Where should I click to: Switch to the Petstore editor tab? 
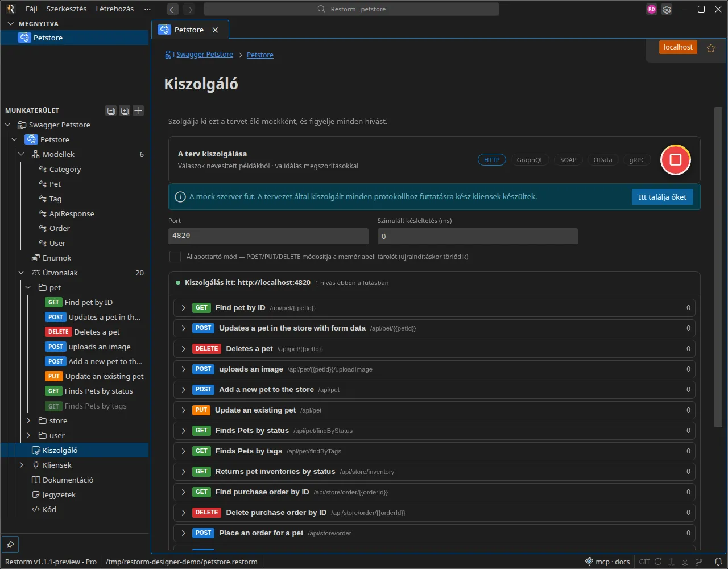tap(189, 30)
